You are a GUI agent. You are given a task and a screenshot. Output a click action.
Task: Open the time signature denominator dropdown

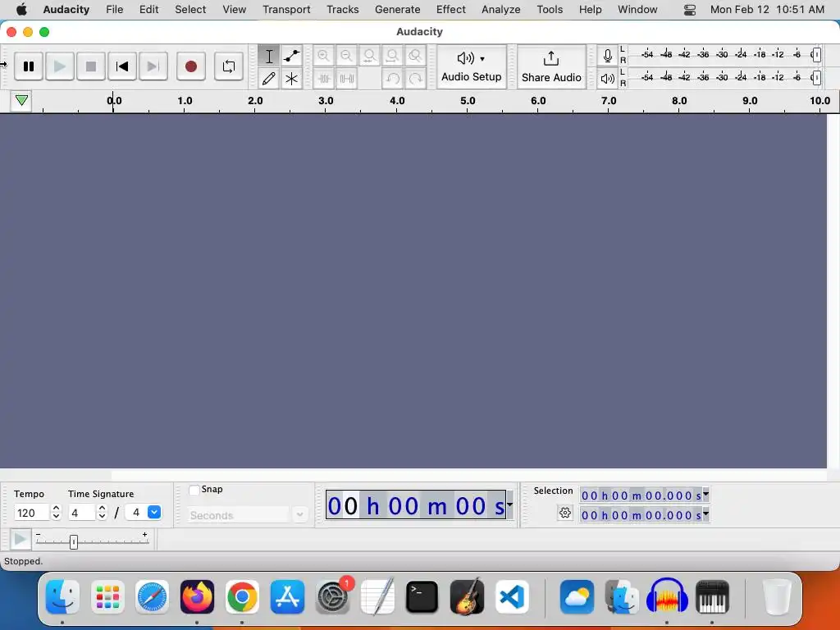click(x=154, y=512)
